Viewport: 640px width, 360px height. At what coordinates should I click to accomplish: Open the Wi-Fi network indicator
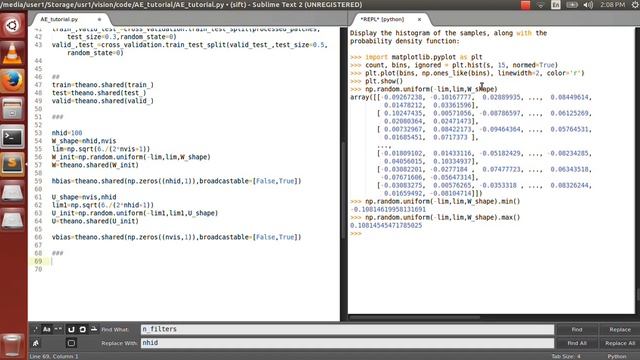540,5
